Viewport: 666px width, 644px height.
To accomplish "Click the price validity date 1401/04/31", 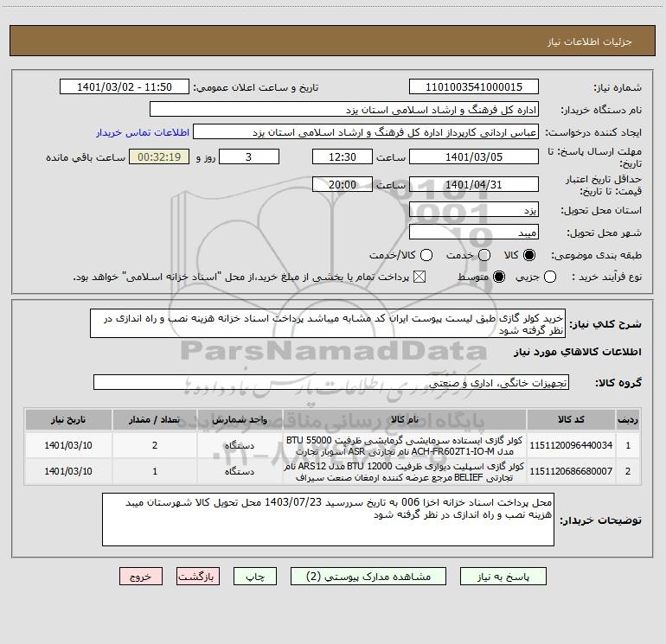I will pos(474,184).
